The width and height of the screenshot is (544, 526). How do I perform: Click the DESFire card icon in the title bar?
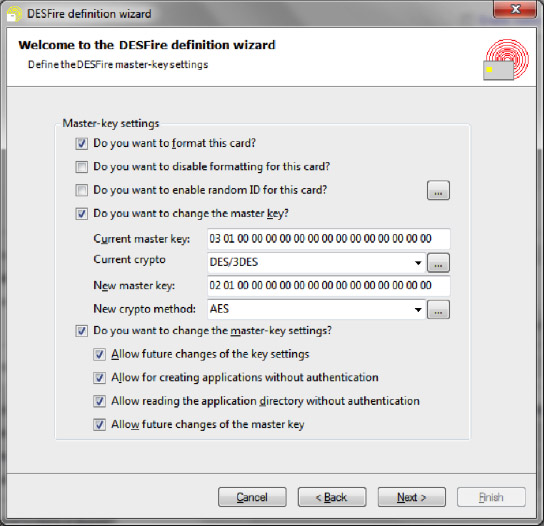[14, 14]
